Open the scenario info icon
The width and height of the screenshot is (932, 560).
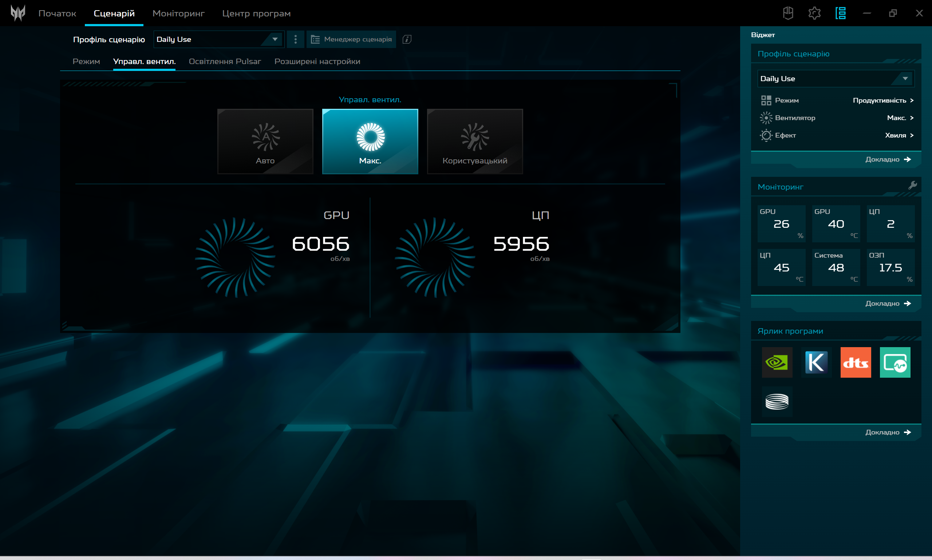407,39
